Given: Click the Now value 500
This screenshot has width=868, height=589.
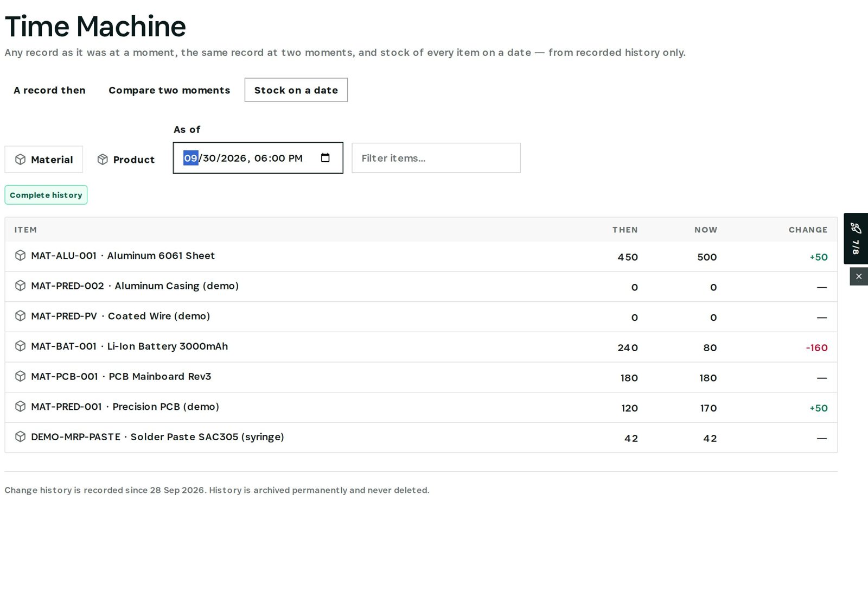Looking at the screenshot, I should coord(707,257).
